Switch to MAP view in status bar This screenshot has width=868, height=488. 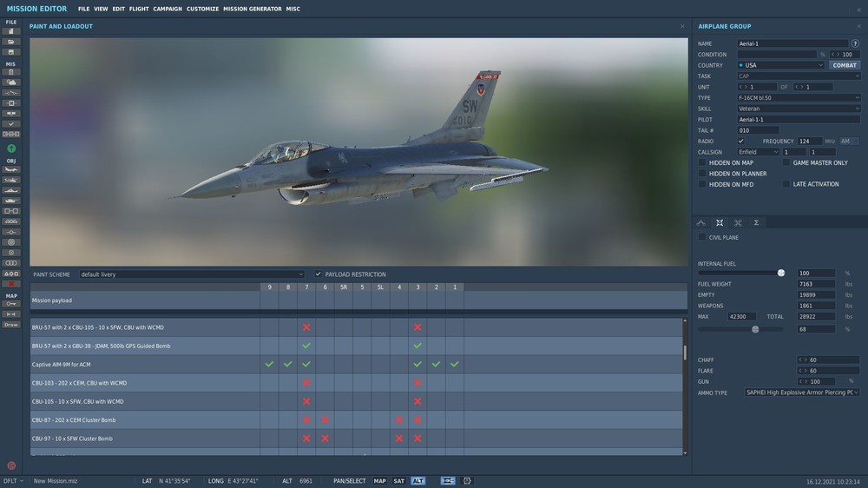click(380, 481)
